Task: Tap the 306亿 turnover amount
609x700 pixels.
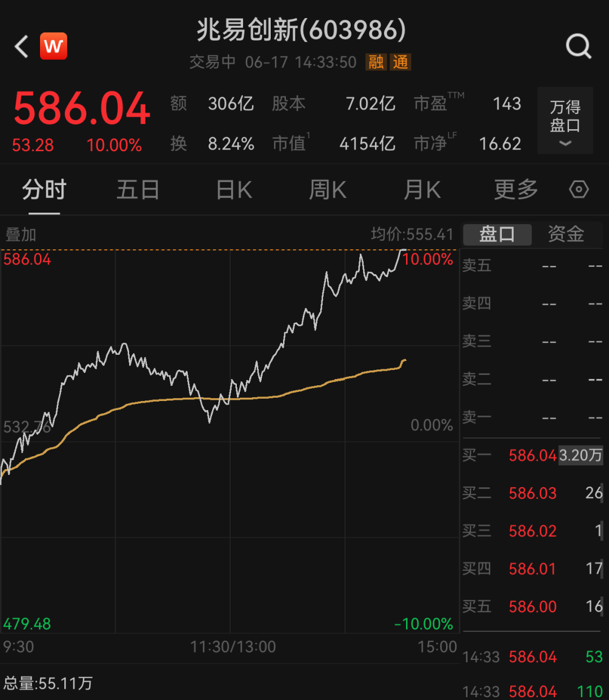Action: point(231,104)
